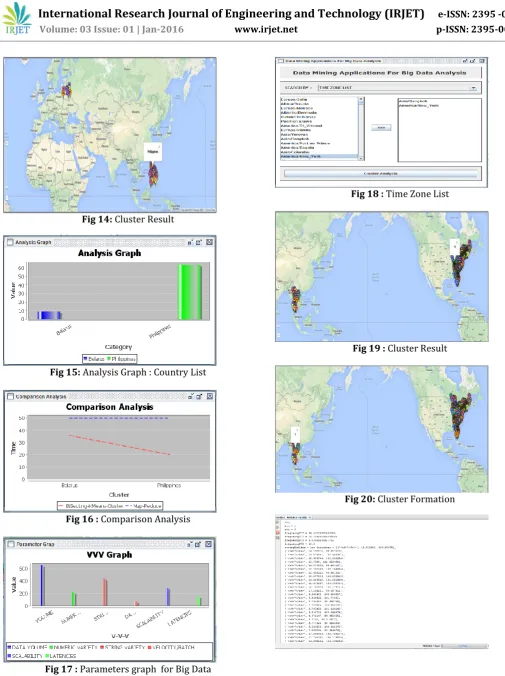Click the VELOCITY/BATCH legend swatch
Screen dimensions: 505x676
150,648
